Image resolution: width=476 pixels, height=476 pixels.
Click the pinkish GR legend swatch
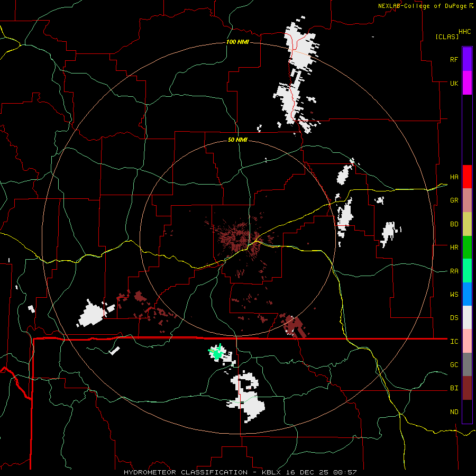click(x=467, y=200)
